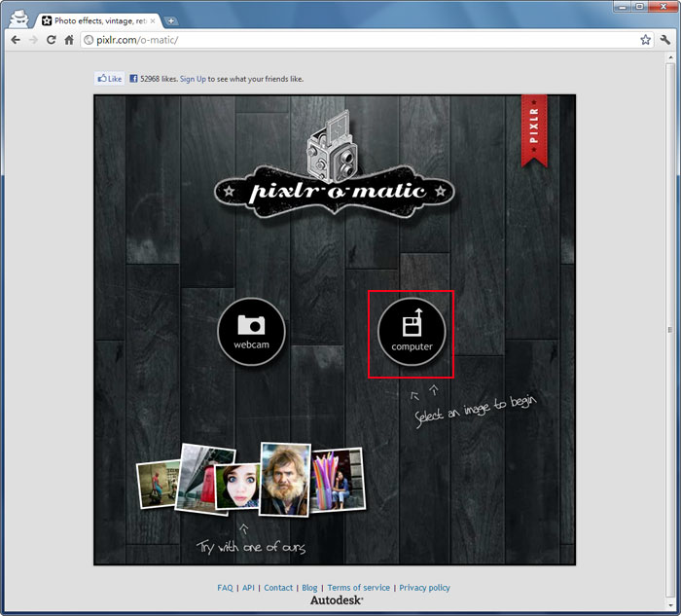Click the site icon in address bar
This screenshot has height=616, width=681.
click(89, 40)
